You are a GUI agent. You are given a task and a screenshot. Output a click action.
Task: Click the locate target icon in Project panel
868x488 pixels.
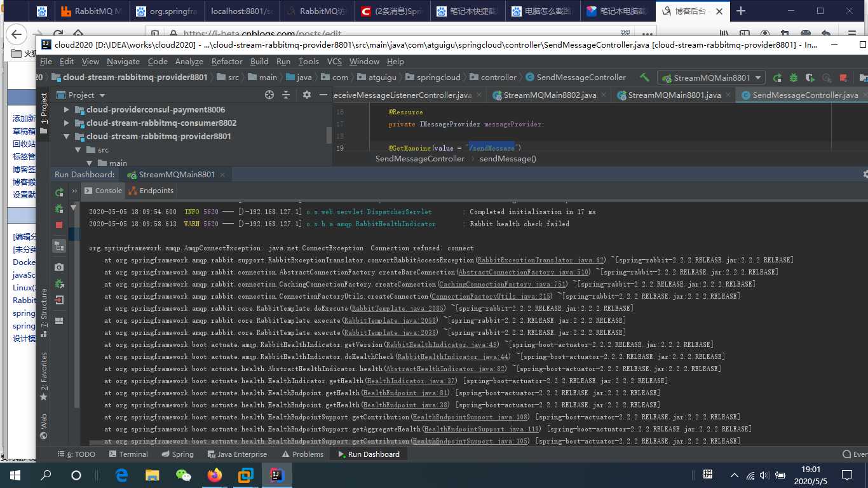click(x=269, y=95)
